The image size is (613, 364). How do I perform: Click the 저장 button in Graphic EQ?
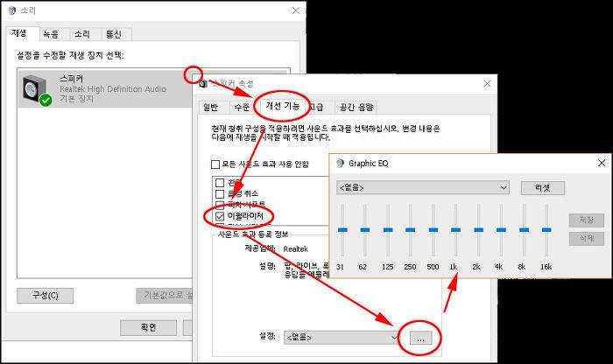[587, 220]
